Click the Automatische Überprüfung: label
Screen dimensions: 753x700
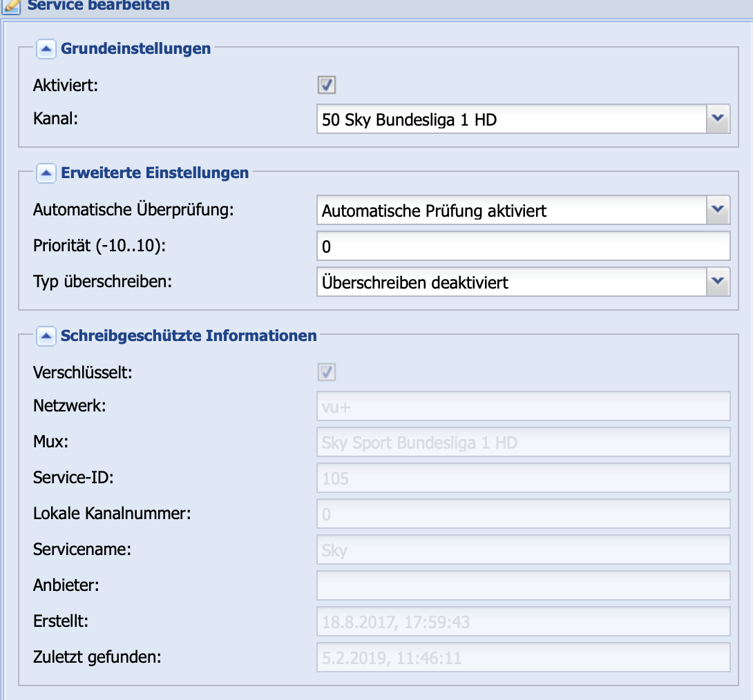(133, 210)
